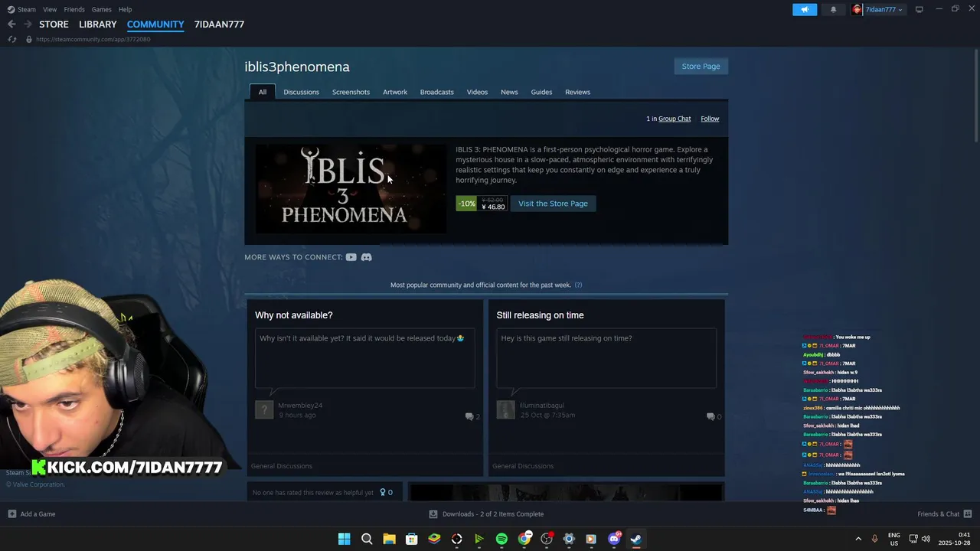Open Friends & Chat
This screenshot has width=980, height=551.
tap(944, 514)
